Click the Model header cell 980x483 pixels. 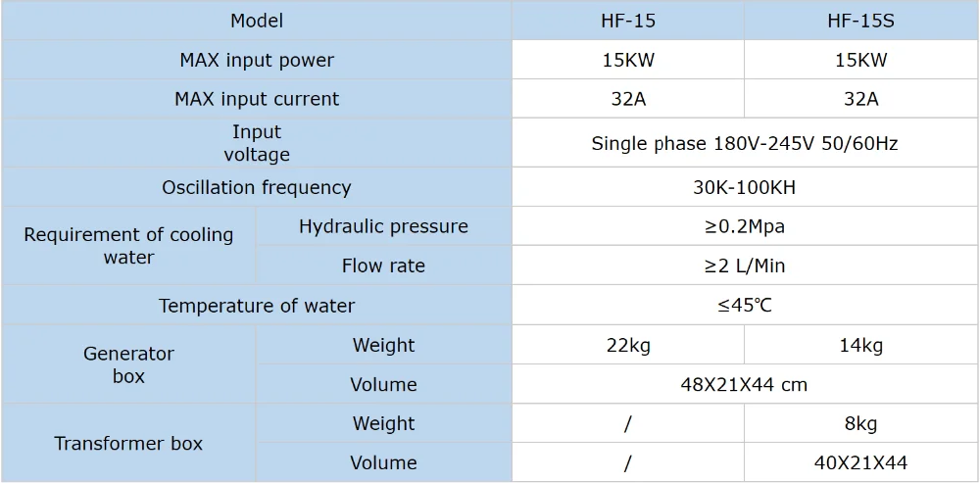[257, 21]
